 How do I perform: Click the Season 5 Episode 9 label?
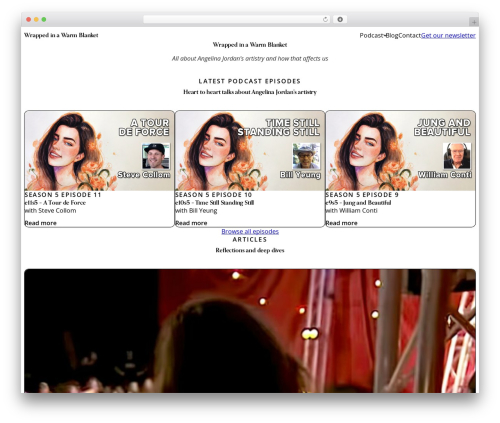(362, 195)
